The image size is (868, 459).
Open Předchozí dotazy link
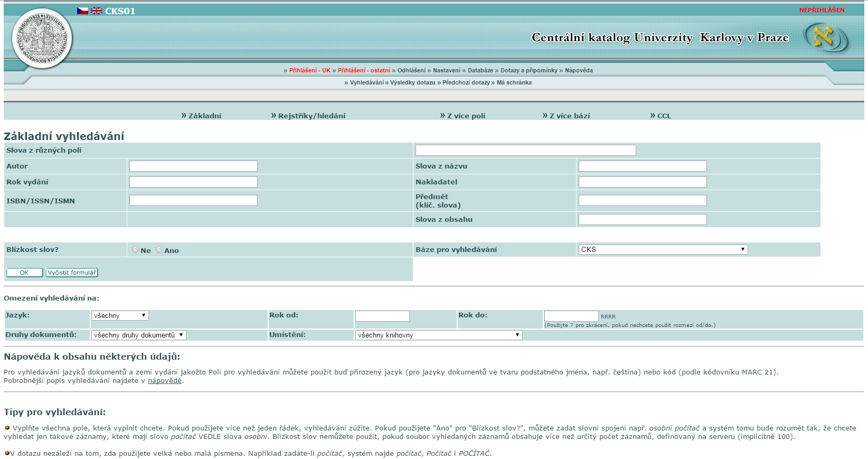(x=466, y=82)
